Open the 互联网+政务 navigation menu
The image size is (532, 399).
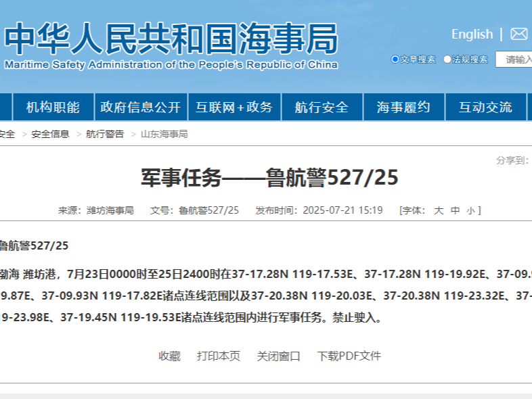(234, 108)
